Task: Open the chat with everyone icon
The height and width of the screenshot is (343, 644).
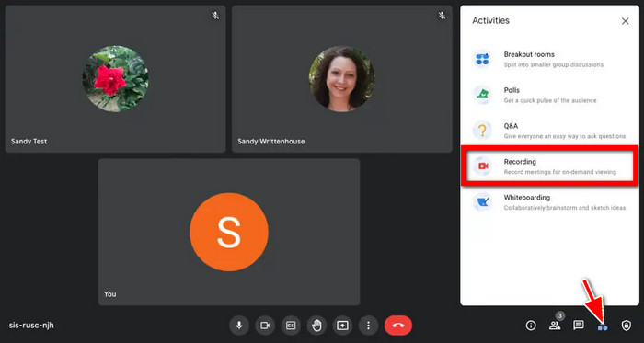Action: point(579,326)
